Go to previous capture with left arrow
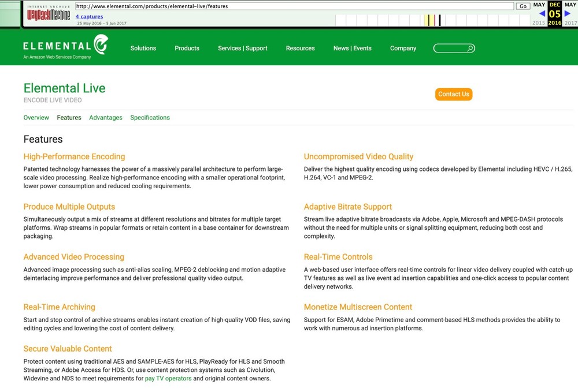The height and width of the screenshot is (392, 578). [x=542, y=14]
